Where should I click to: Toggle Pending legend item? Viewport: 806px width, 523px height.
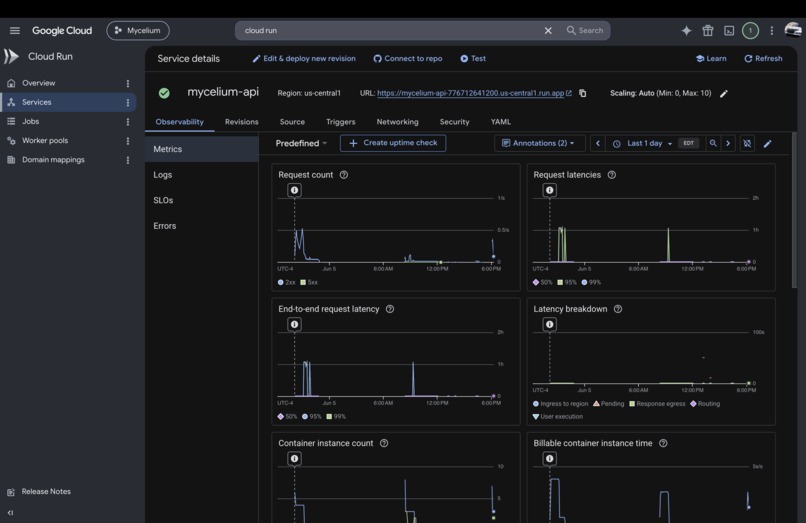[609, 404]
